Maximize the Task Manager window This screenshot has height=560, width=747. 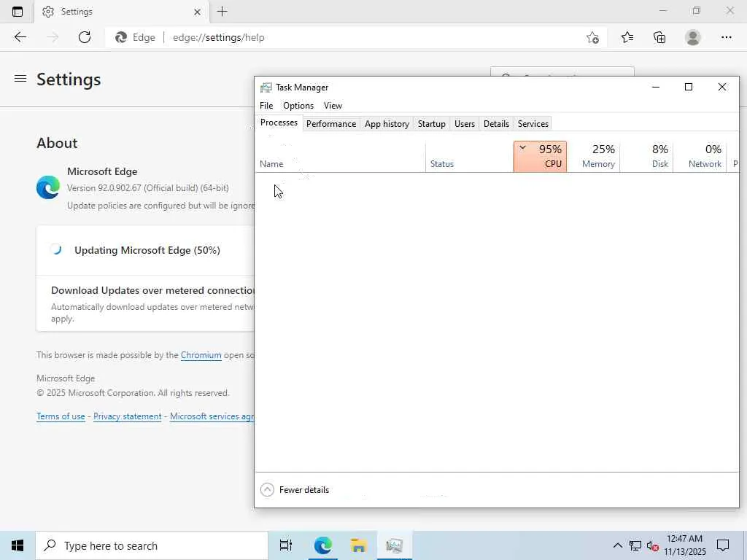coord(689,87)
